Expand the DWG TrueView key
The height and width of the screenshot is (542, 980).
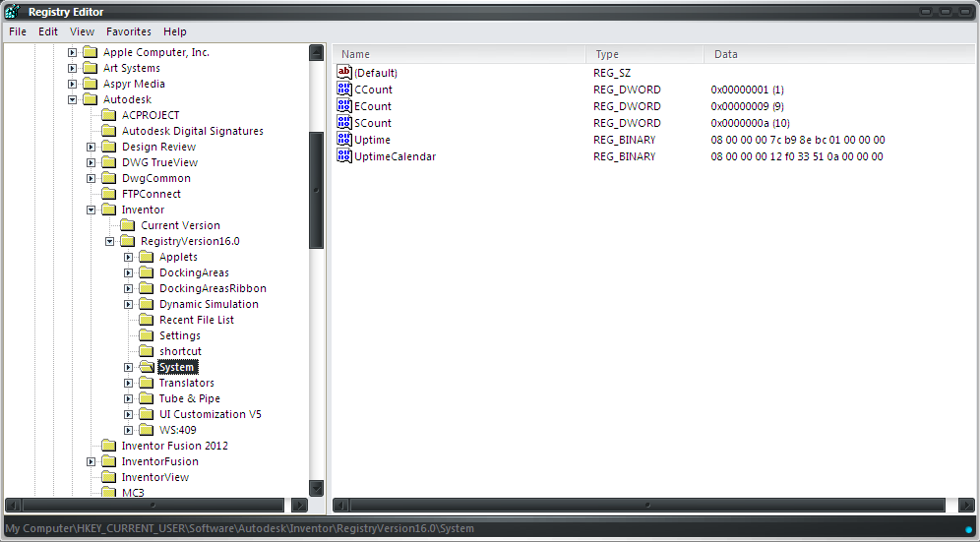pos(92,162)
